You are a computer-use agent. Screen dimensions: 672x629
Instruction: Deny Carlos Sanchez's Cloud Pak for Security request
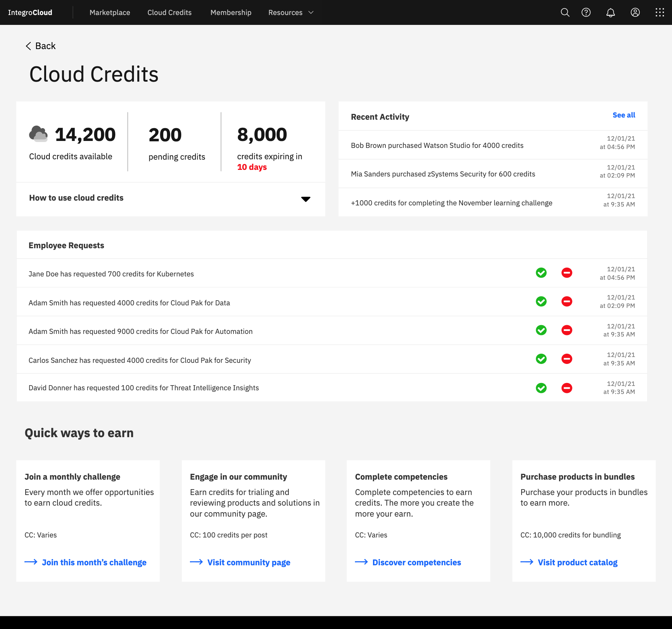(x=567, y=359)
